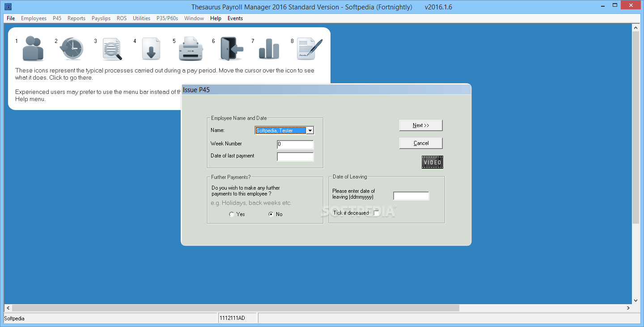
Task: Click the application icon in the title bar
Action: 8,7
